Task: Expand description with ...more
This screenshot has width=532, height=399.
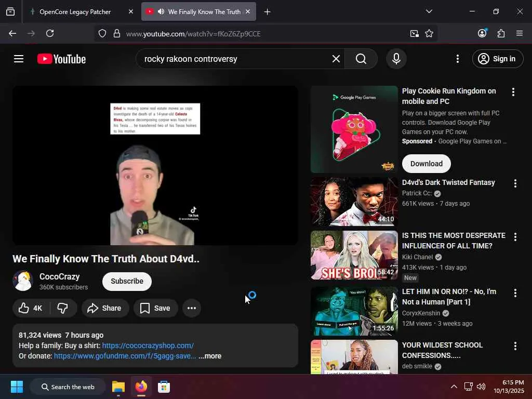Action: tap(210, 356)
